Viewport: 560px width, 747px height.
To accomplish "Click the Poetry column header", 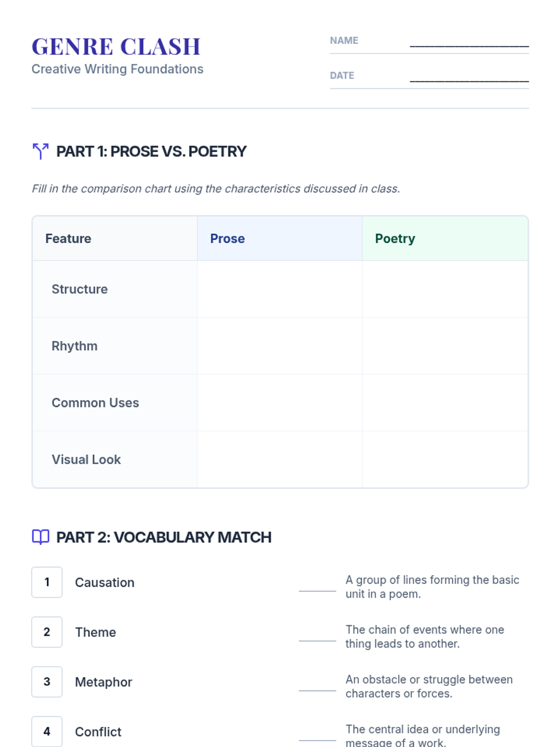I will click(x=445, y=239).
